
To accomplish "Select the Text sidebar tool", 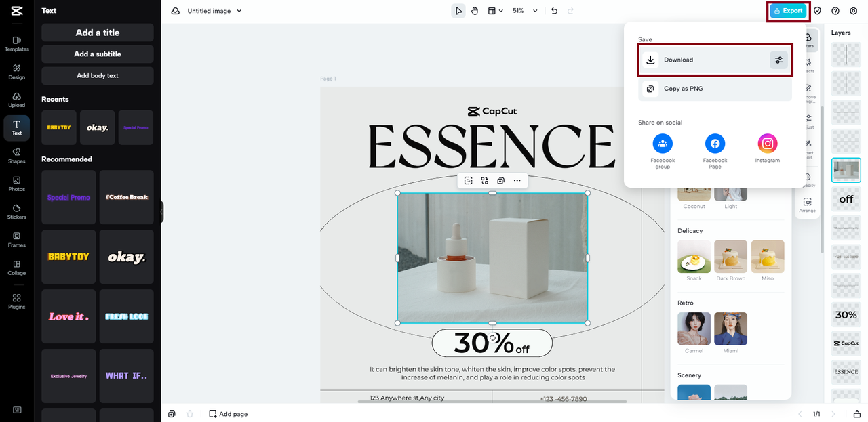I will click(16, 127).
